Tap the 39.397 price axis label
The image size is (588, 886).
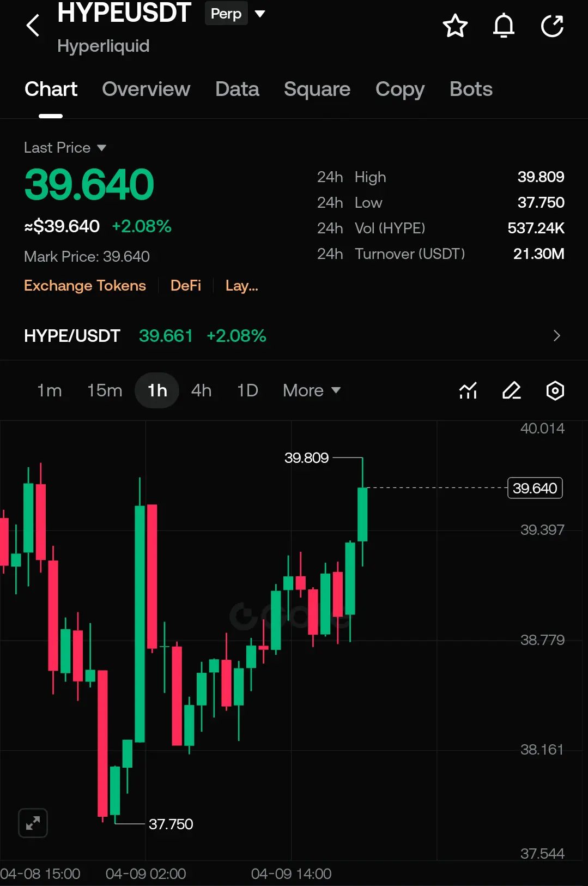point(542,530)
